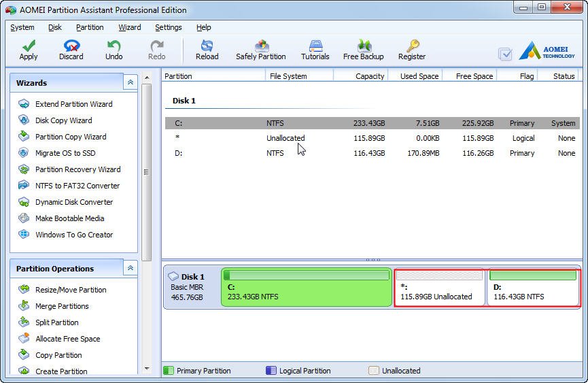Start the Partition Copy Wizard

click(63, 137)
